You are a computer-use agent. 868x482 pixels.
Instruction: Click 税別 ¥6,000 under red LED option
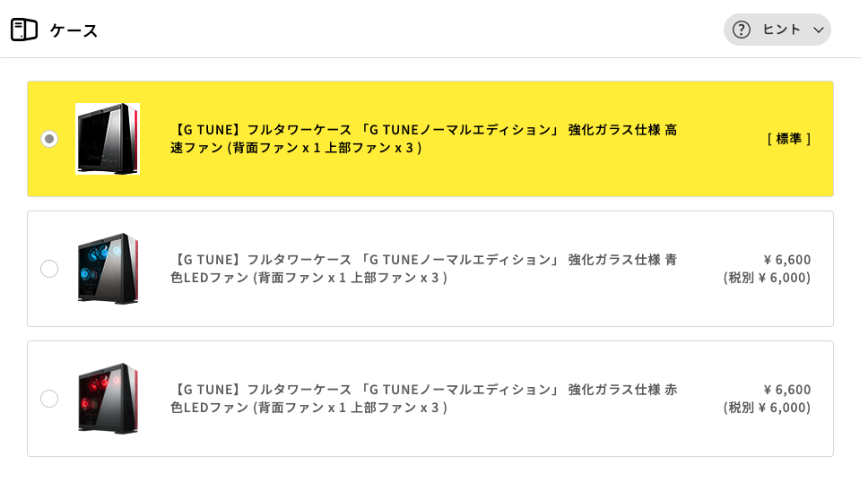coord(767,408)
